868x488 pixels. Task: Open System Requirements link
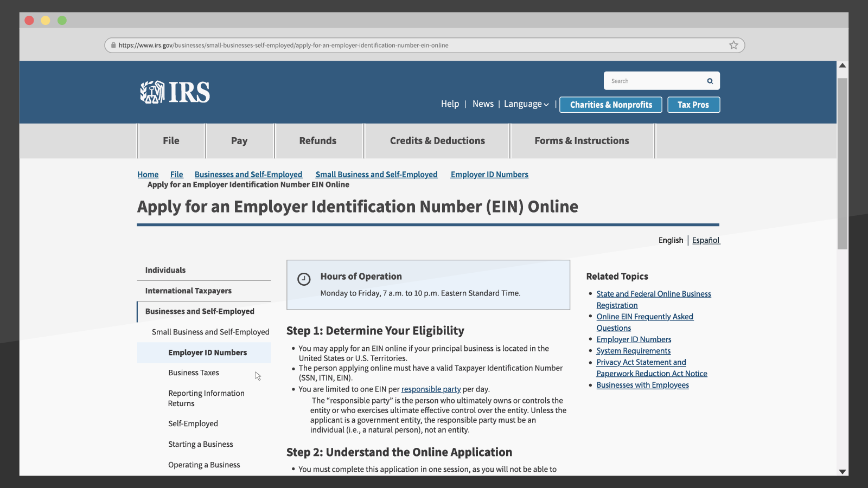coord(634,351)
